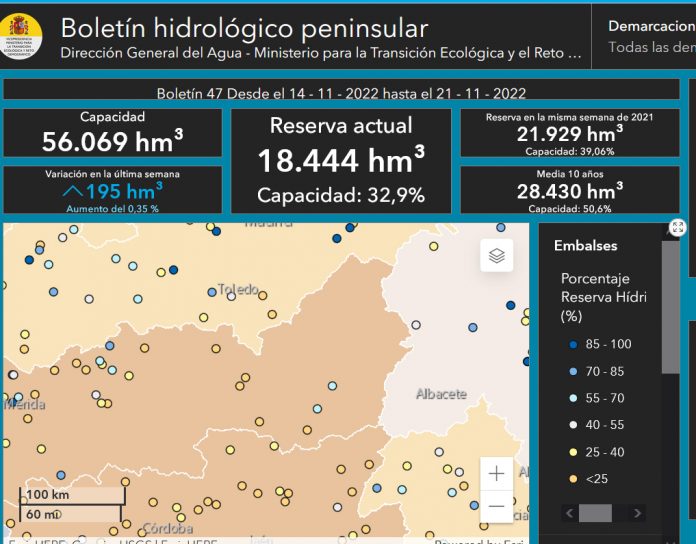Open the map layers panel

[x=497, y=256]
